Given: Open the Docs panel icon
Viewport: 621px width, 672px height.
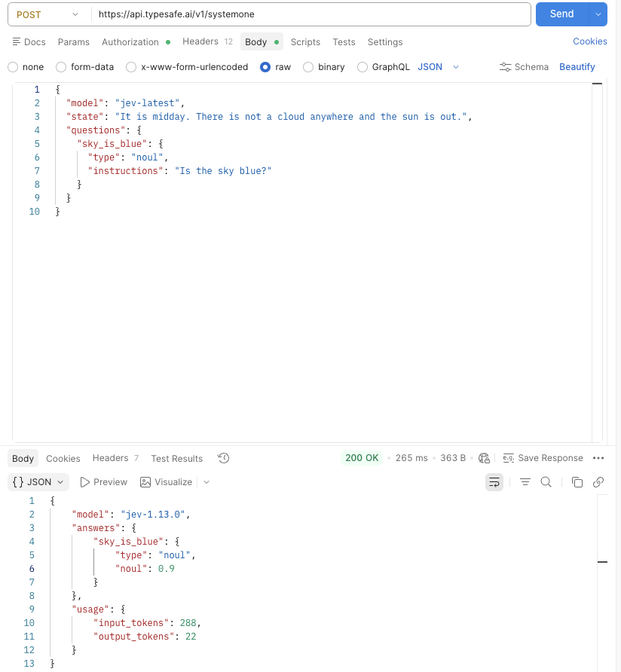Looking at the screenshot, I should (17, 41).
